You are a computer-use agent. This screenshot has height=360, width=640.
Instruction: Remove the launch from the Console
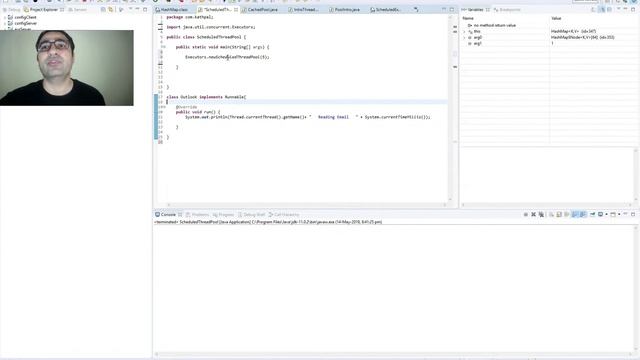point(533,214)
